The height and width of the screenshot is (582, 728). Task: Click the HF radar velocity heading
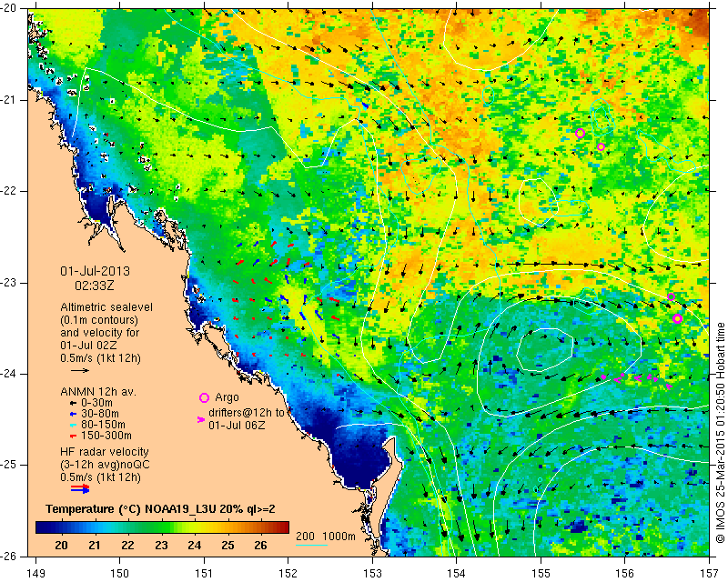tap(105, 452)
